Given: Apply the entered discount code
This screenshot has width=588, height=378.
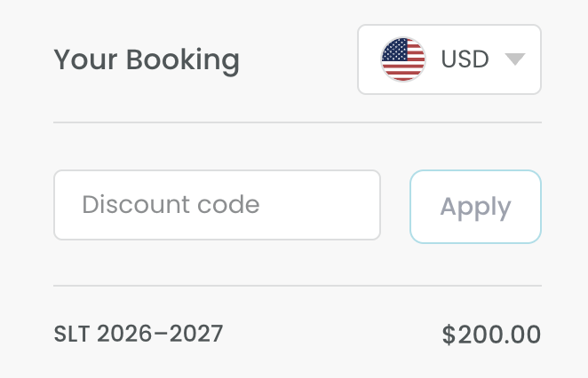Looking at the screenshot, I should (475, 207).
